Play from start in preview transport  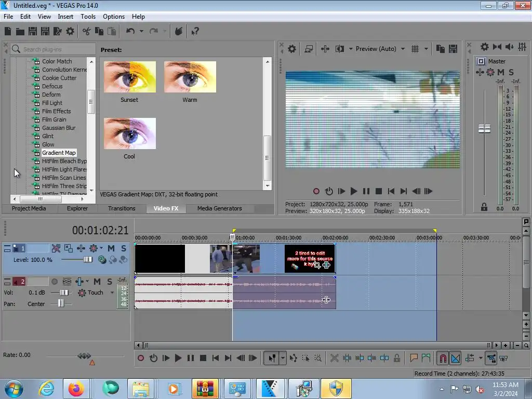click(341, 191)
